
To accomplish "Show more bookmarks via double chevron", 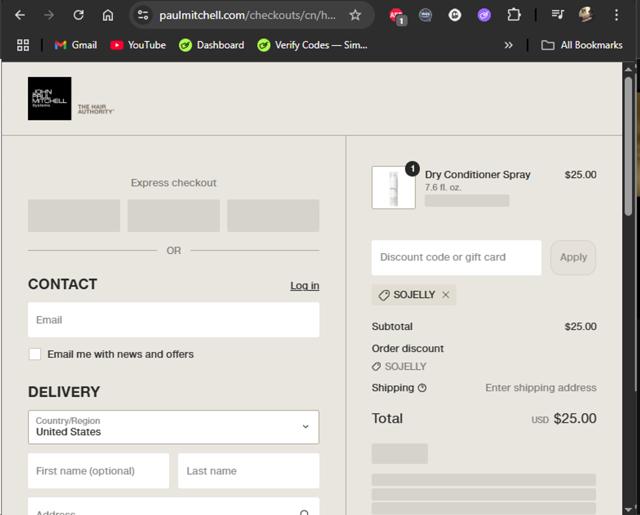I will click(x=508, y=45).
